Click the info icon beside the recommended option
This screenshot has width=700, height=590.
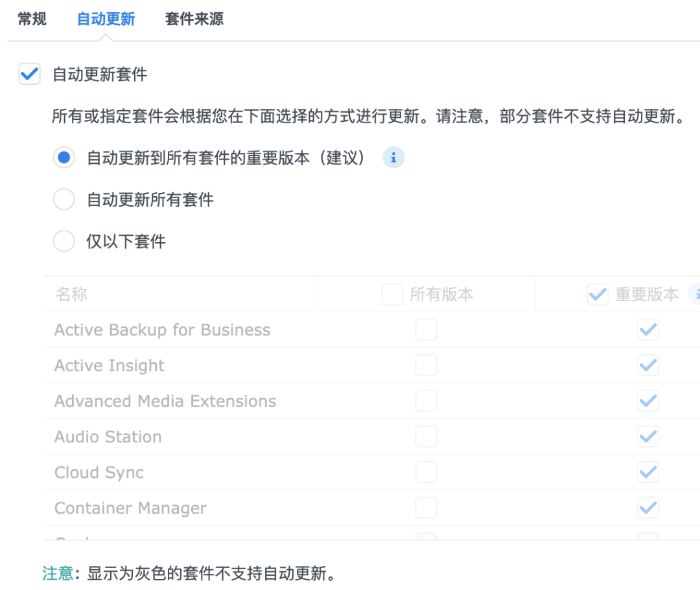coord(393,157)
